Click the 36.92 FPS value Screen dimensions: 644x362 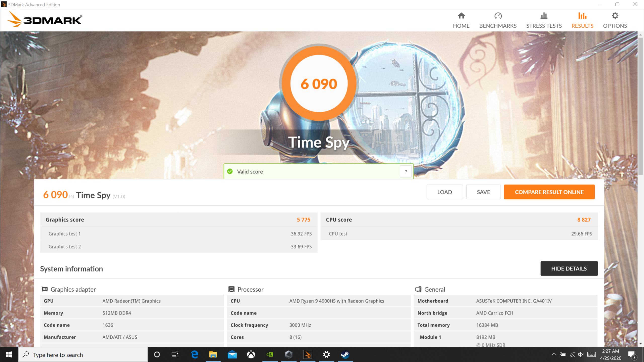coord(301,234)
